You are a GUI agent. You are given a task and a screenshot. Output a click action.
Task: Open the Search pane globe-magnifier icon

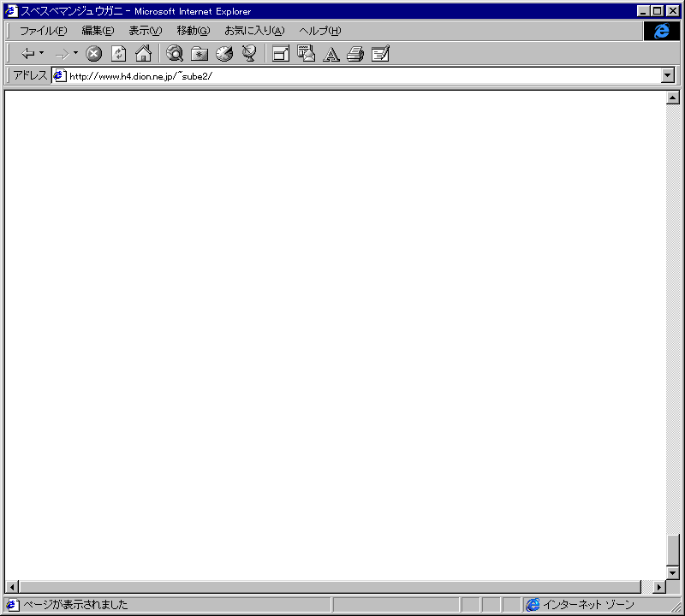(175, 54)
